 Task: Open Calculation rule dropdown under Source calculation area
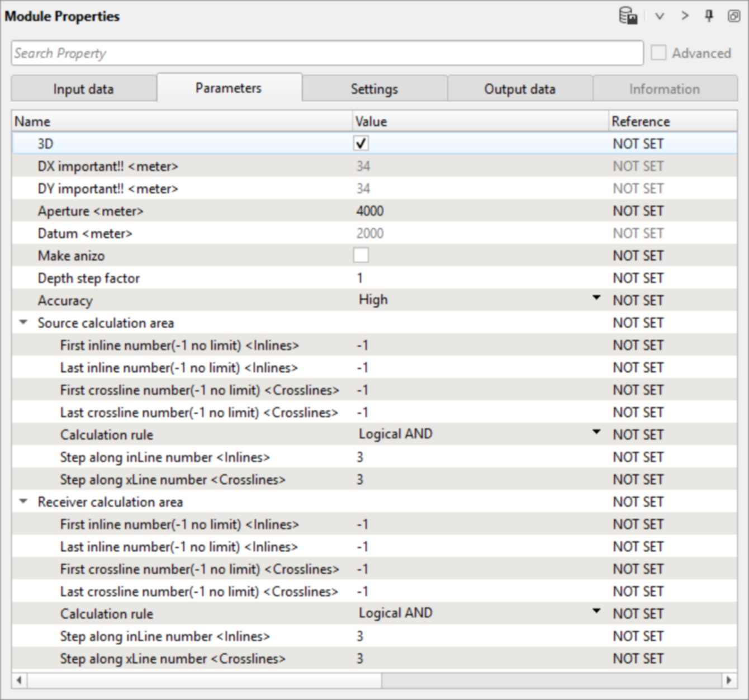[x=596, y=434]
